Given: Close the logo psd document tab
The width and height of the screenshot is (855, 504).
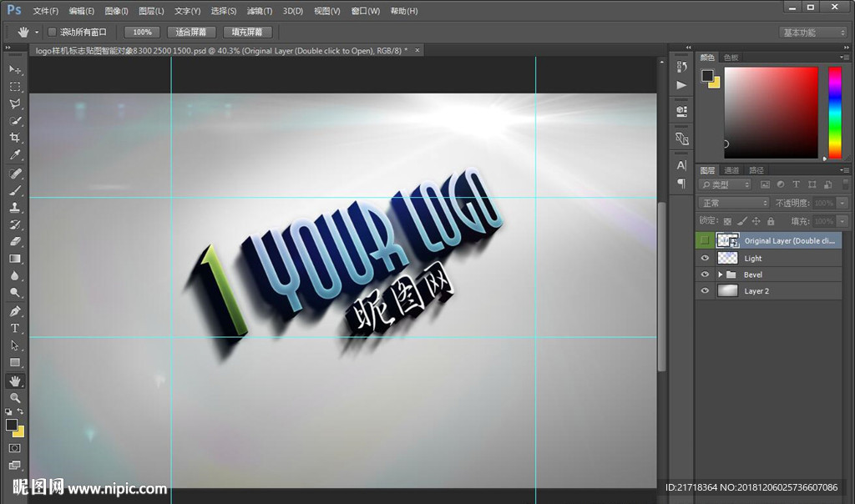Looking at the screenshot, I should point(417,50).
